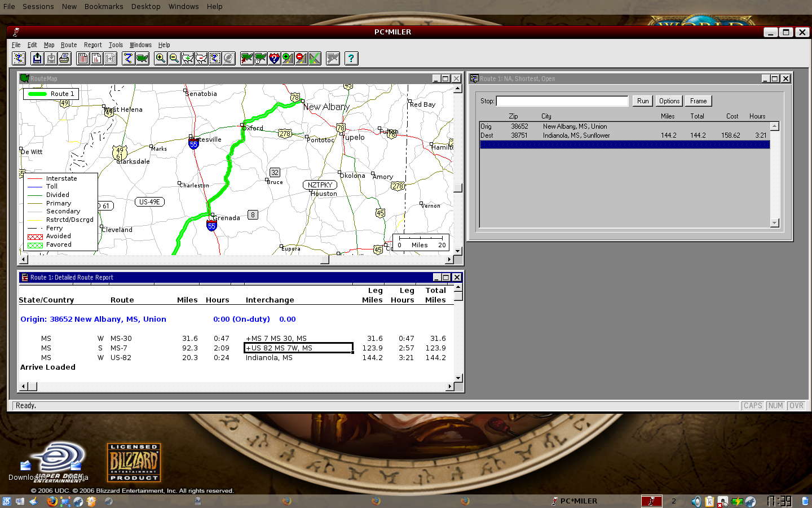Click the green checkmark road icon
Image resolution: width=812 pixels, height=508 pixels.
(x=315, y=58)
